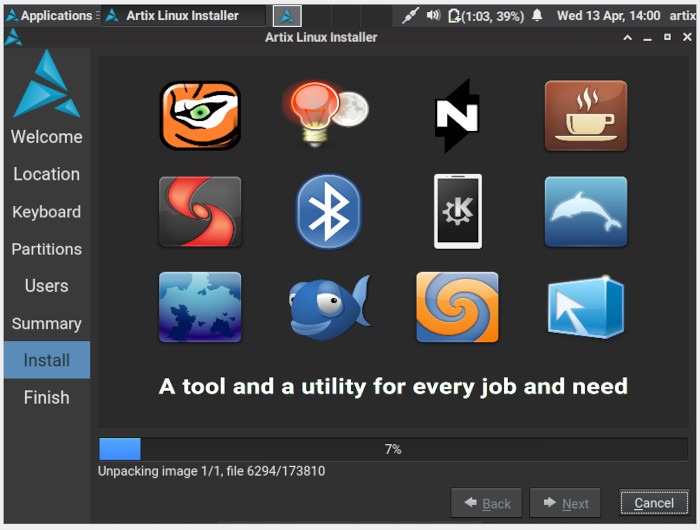700x530 pixels.
Task: Click the orange and blue spiral icon
Action: coord(457,307)
